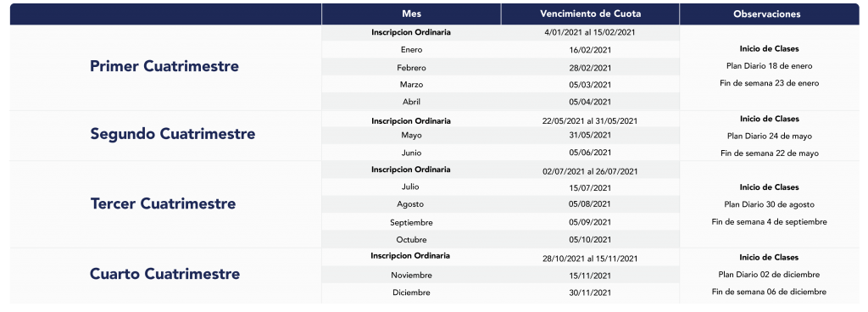Viewport: 868px width, 312px height.
Task: Click the Observaciones column header
Action: point(770,14)
